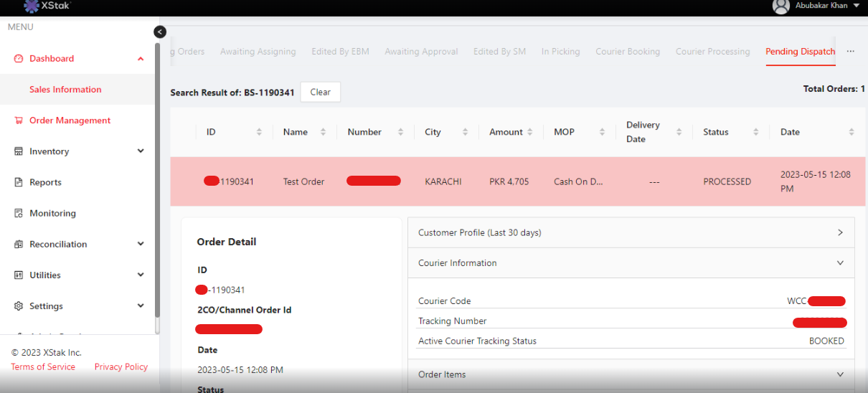Click the Inventory icon in sidebar
This screenshot has height=393, width=868.
click(19, 151)
